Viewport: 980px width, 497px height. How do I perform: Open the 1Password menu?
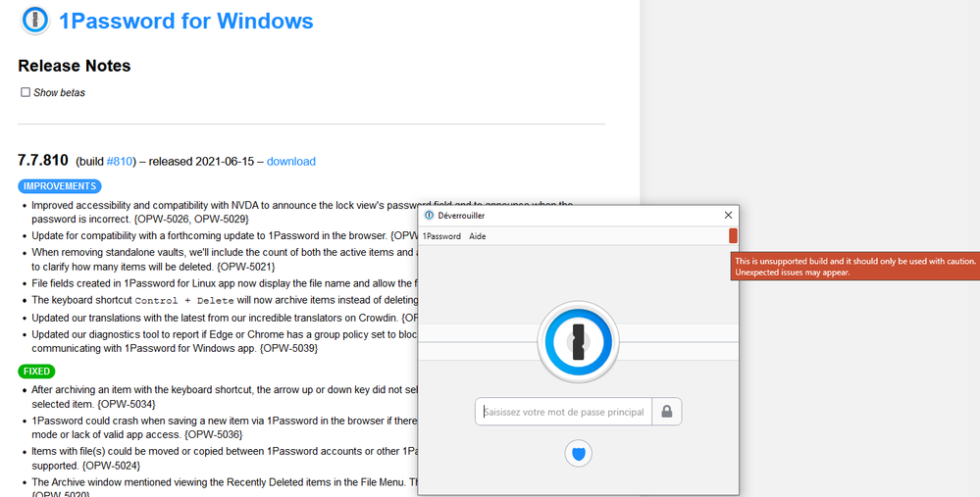[441, 236]
